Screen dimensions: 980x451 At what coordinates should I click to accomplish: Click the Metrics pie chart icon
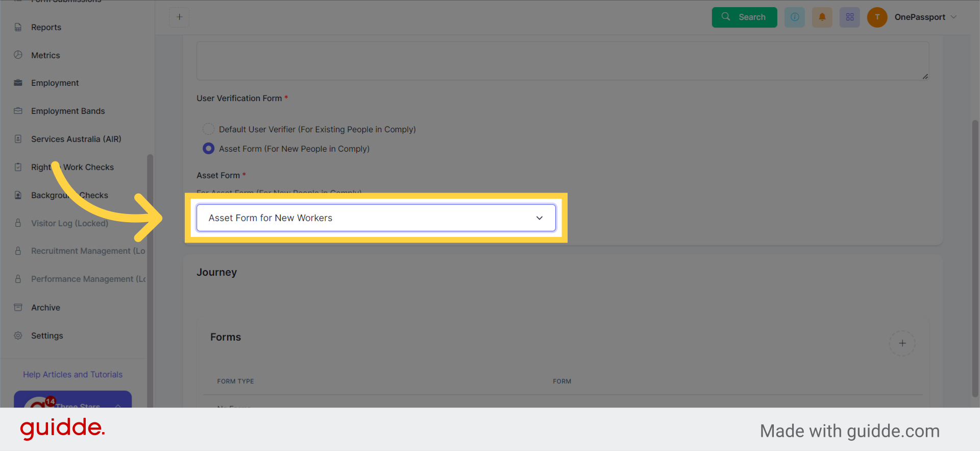[x=18, y=55]
